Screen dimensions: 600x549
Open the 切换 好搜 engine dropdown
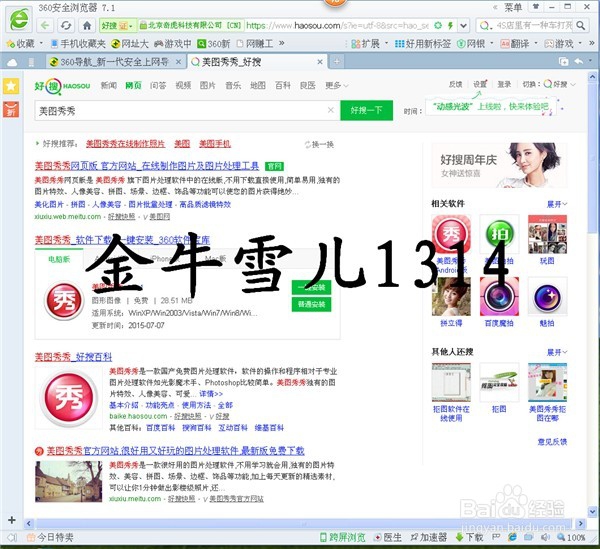click(x=560, y=84)
